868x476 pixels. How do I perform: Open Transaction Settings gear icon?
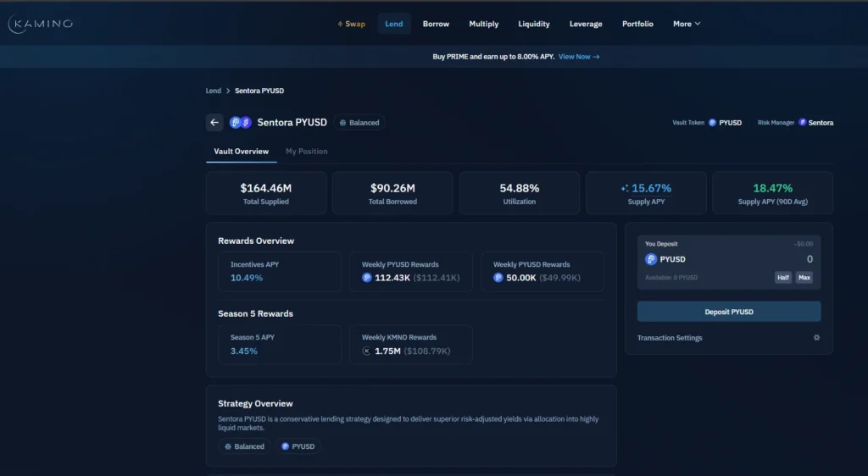tap(816, 338)
